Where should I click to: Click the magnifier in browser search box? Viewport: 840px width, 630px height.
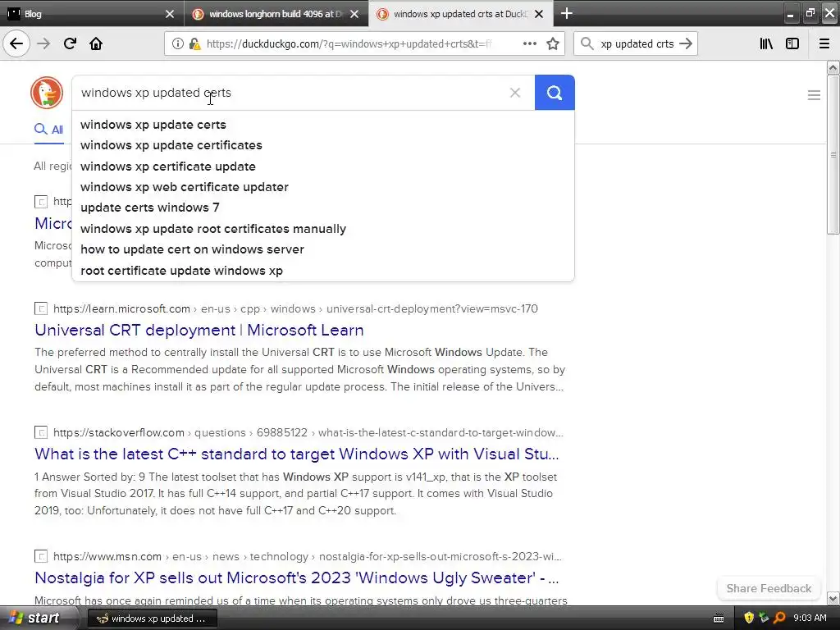[587, 43]
